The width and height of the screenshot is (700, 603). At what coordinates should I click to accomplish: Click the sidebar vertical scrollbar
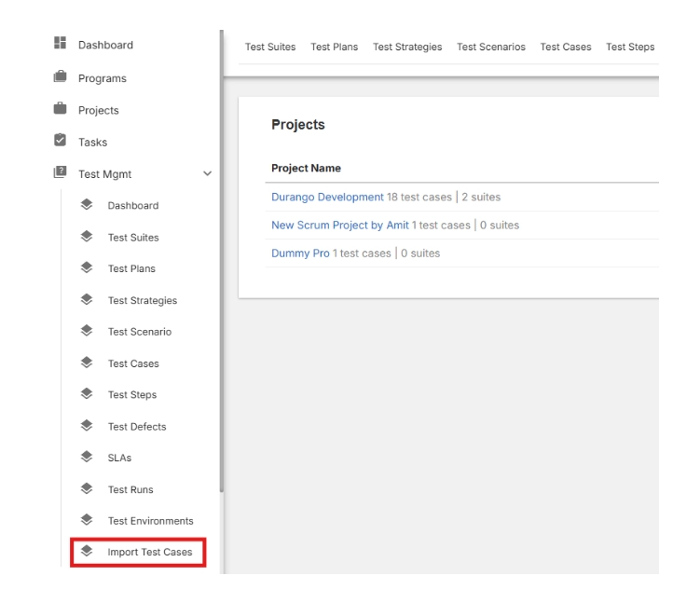pyautogui.click(x=221, y=280)
